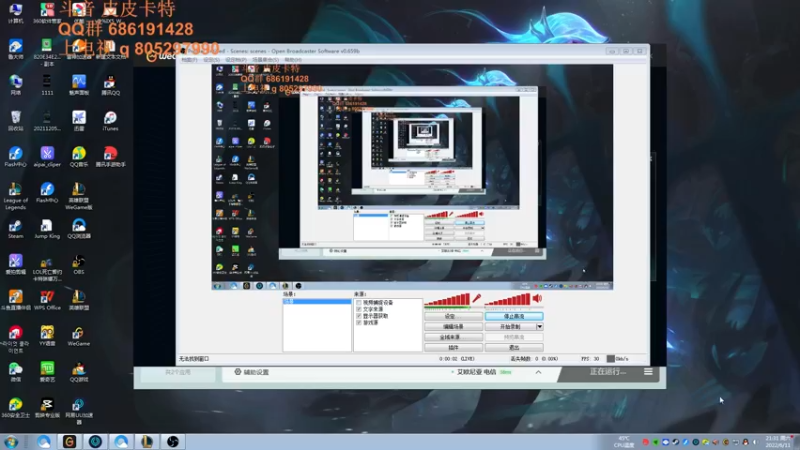The width and height of the screenshot is (800, 450).
Task: Click the taskbar clock showing 21:01
Action: pyautogui.click(x=779, y=441)
